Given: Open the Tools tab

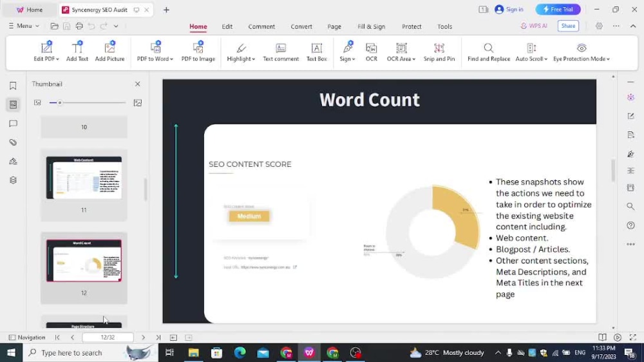Looking at the screenshot, I should pos(444,26).
